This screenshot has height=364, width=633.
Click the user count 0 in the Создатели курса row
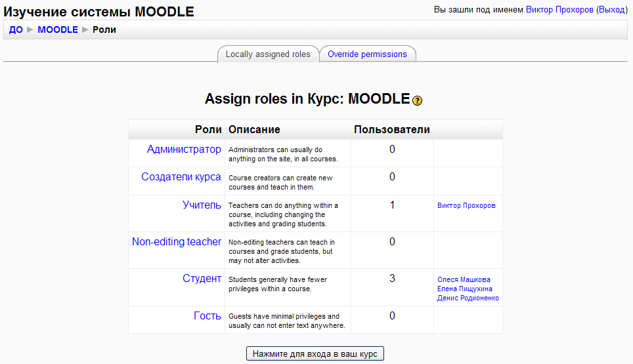tap(392, 177)
